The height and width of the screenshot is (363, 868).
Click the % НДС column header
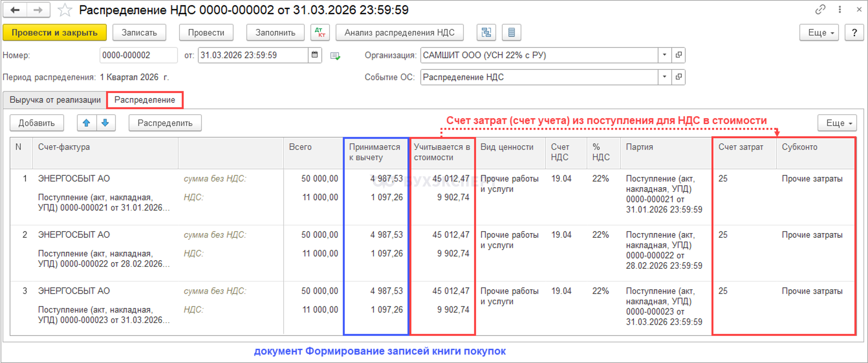point(604,153)
